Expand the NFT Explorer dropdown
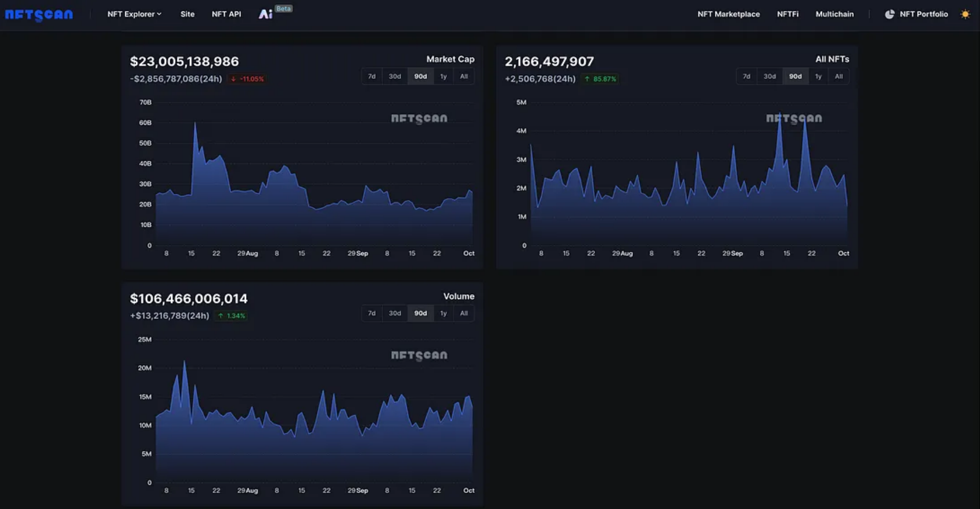Screen dimensions: 980x509 tap(135, 14)
